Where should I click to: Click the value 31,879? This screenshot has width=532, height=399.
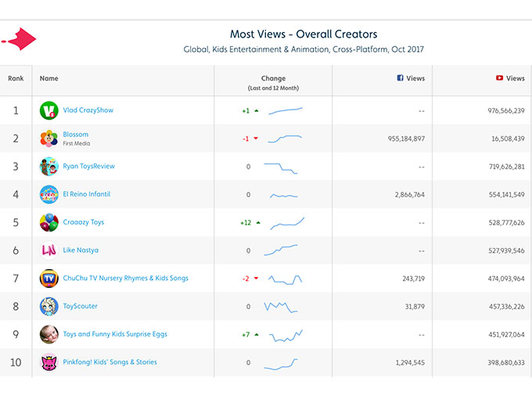pos(415,307)
